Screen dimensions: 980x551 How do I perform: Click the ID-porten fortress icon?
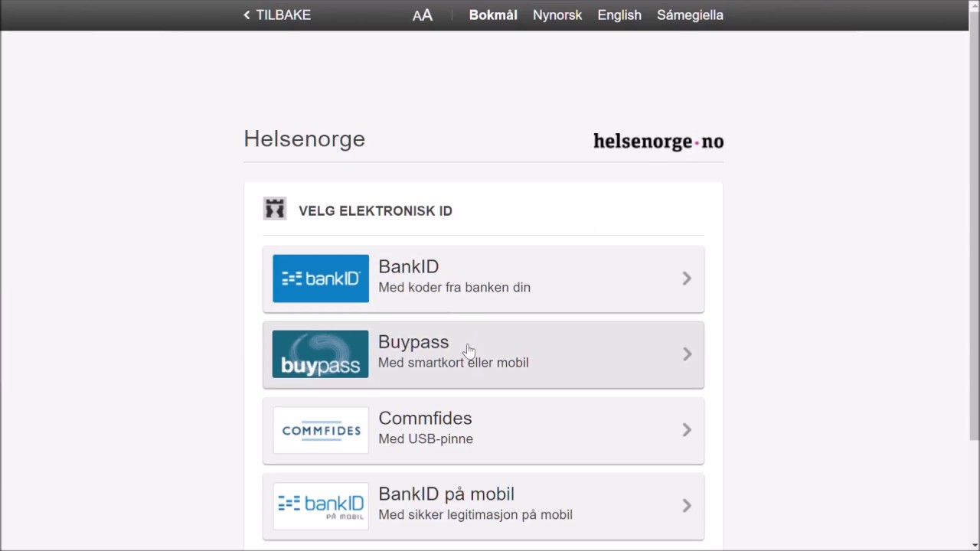pos(275,209)
